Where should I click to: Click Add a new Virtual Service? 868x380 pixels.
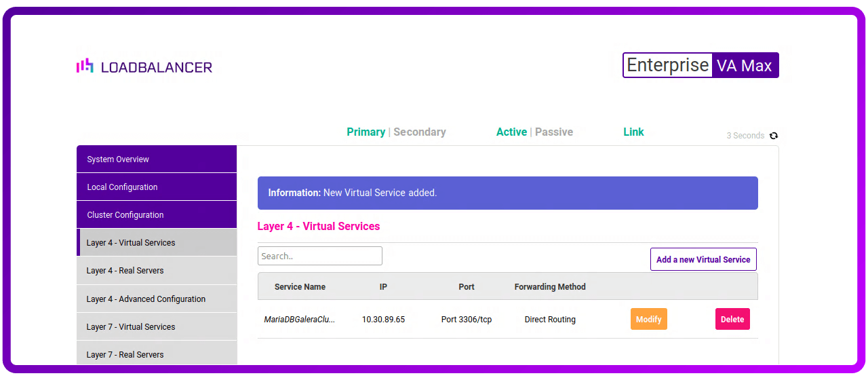tap(703, 259)
